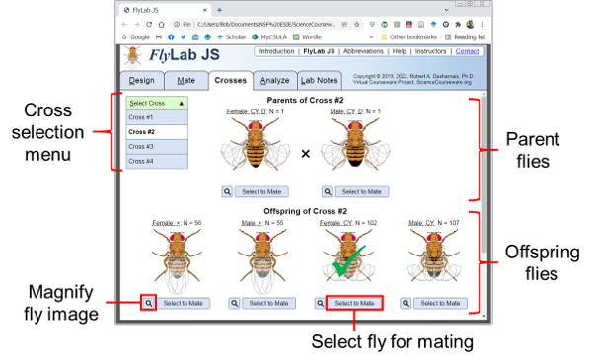591x364 pixels.
Task: Open Facebook bookmark icon
Action: tap(171, 37)
